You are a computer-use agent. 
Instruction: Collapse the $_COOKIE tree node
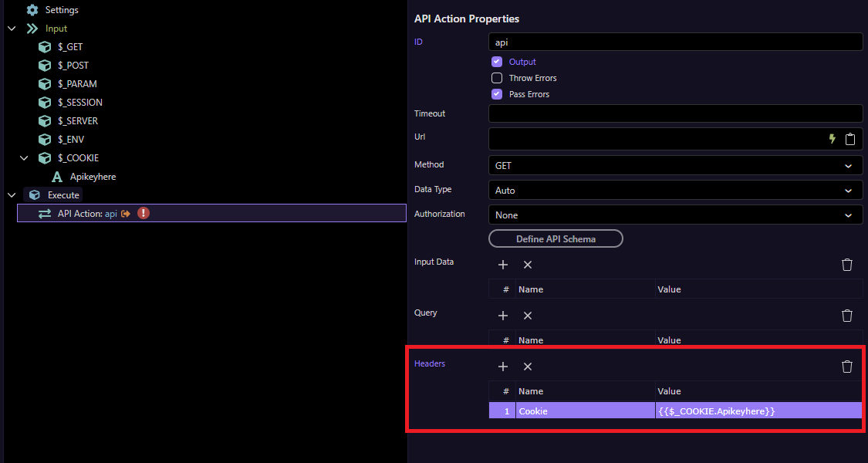pyautogui.click(x=24, y=158)
